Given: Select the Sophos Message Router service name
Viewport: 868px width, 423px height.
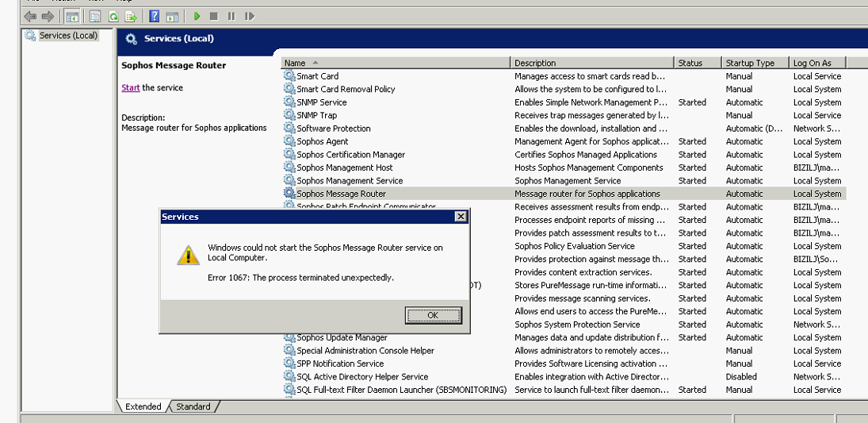Looking at the screenshot, I should (342, 194).
